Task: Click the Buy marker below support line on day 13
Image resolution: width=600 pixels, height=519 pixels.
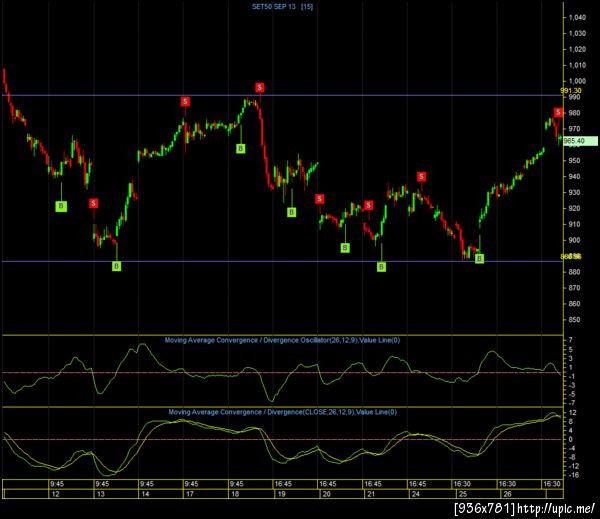Action: [x=116, y=266]
